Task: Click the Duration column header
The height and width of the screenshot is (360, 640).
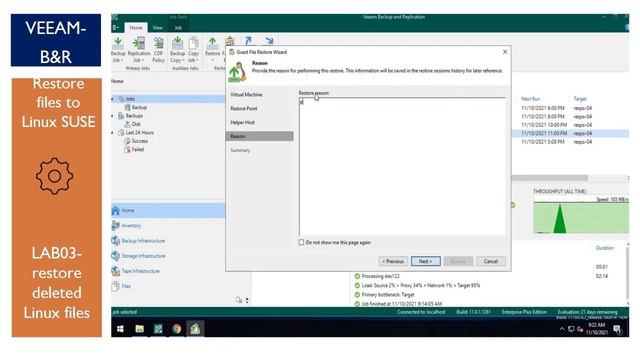Action: 604,248
